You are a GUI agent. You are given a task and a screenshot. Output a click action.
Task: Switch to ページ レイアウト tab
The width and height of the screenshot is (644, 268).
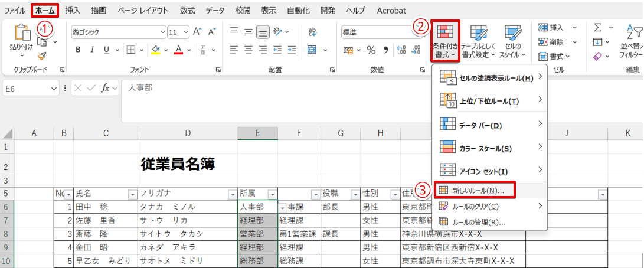click(x=142, y=10)
